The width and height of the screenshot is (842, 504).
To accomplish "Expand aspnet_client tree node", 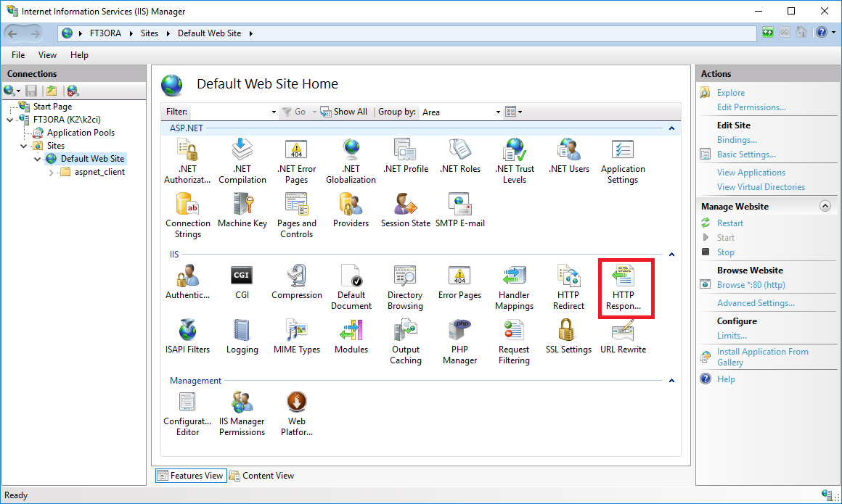I will (51, 173).
